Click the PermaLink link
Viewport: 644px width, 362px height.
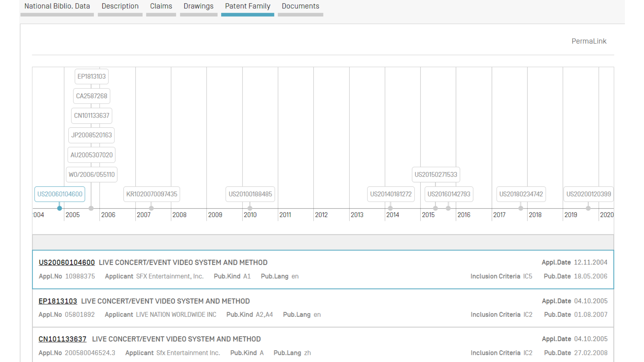pos(589,41)
